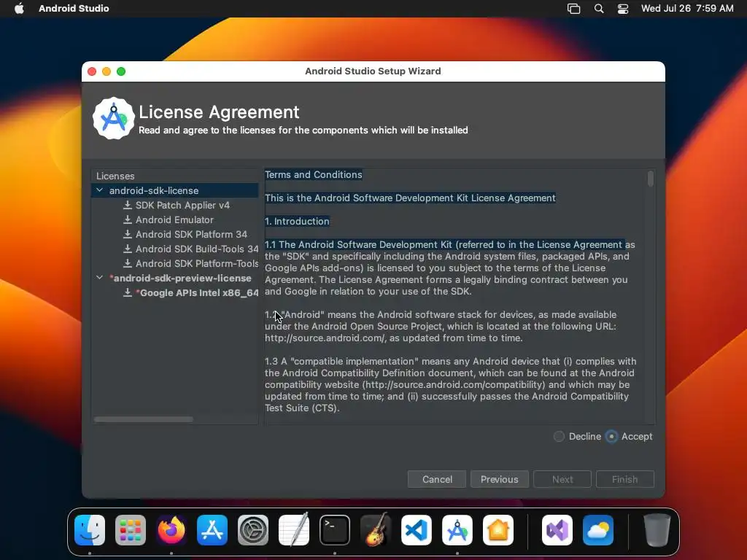Open the Home app from the Dock
This screenshot has height=560, width=747.
[498, 530]
